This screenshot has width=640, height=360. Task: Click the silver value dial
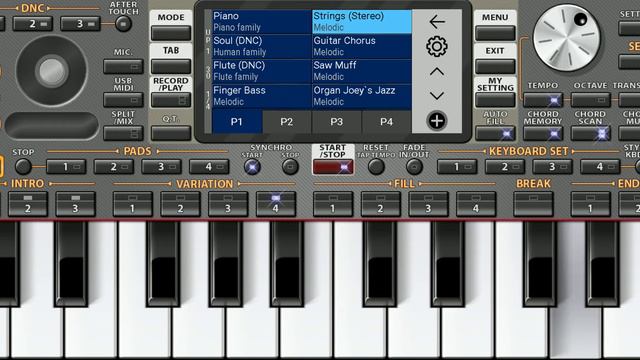(567, 38)
